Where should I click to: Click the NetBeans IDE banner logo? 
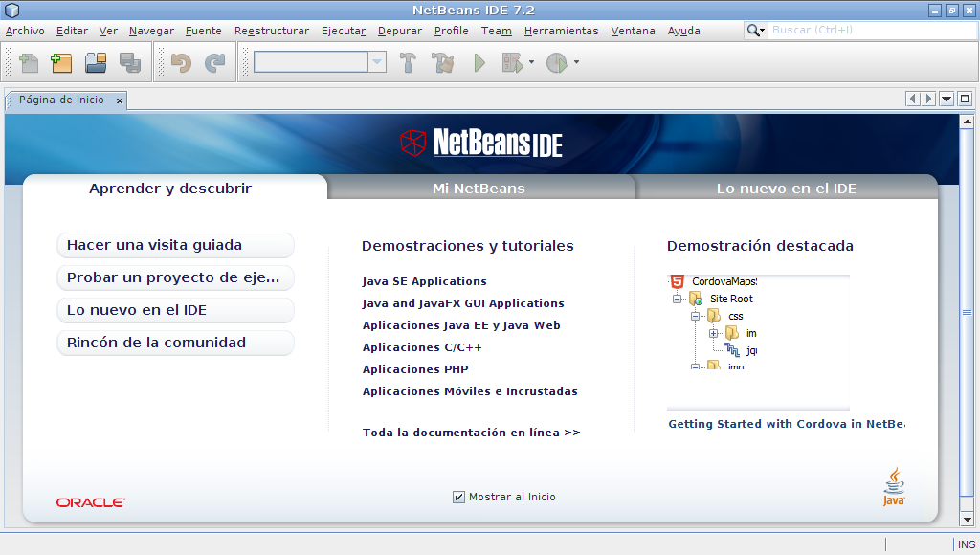click(x=481, y=143)
